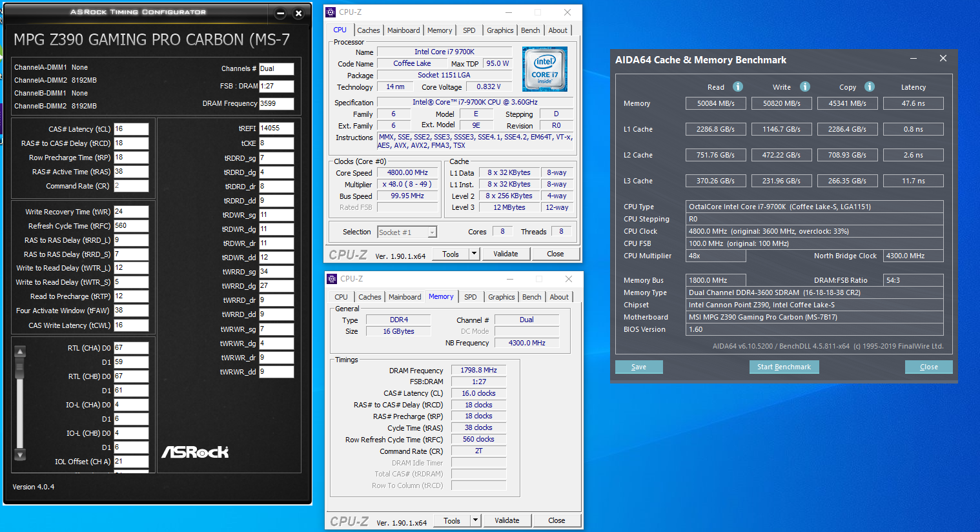980x532 pixels.
Task: Start the AIDA64 cache and memory benchmark
Action: coord(784,367)
